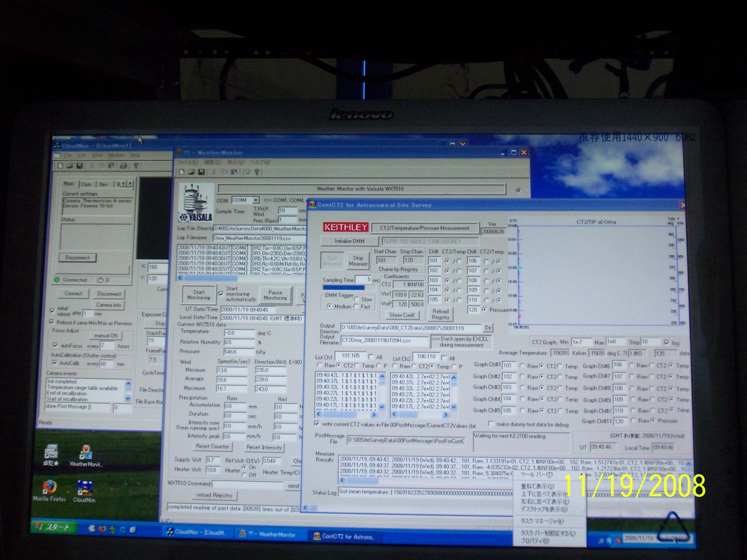Click the Reset Counter button

[x=213, y=447]
